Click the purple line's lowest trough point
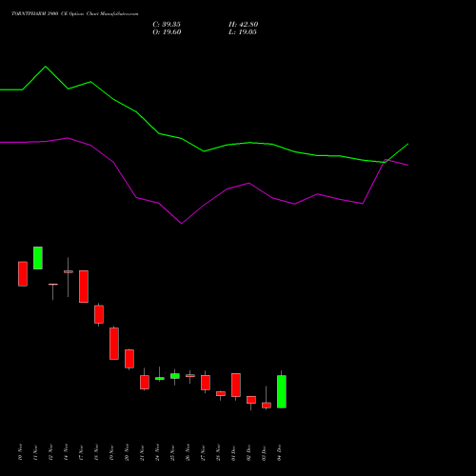 [x=182, y=224]
